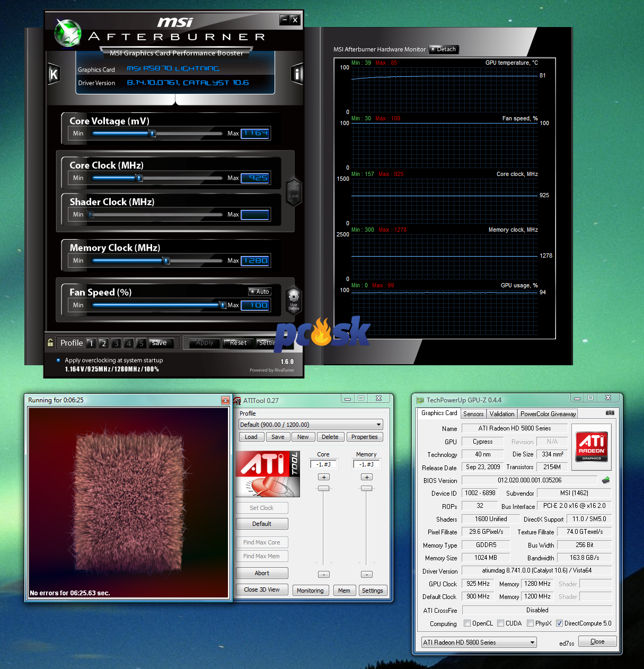This screenshot has height=669, width=644.
Task: Click the Memory clock value field in ATITool
Action: click(x=366, y=464)
